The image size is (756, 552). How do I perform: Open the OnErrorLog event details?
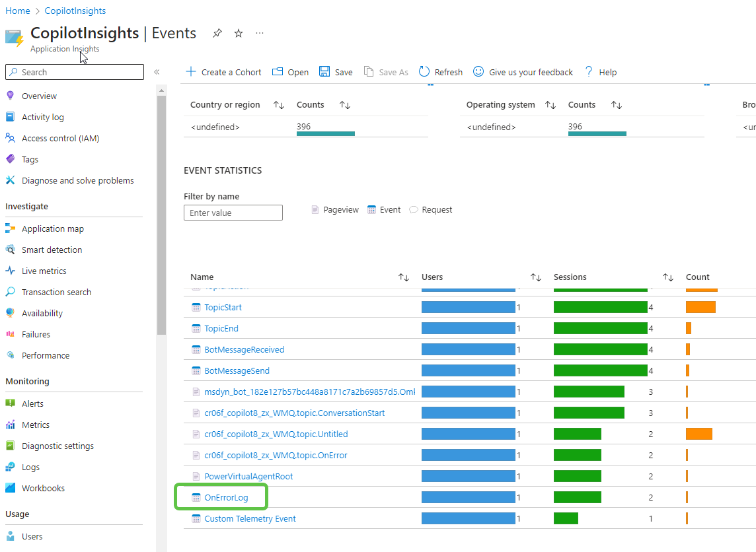(x=225, y=497)
